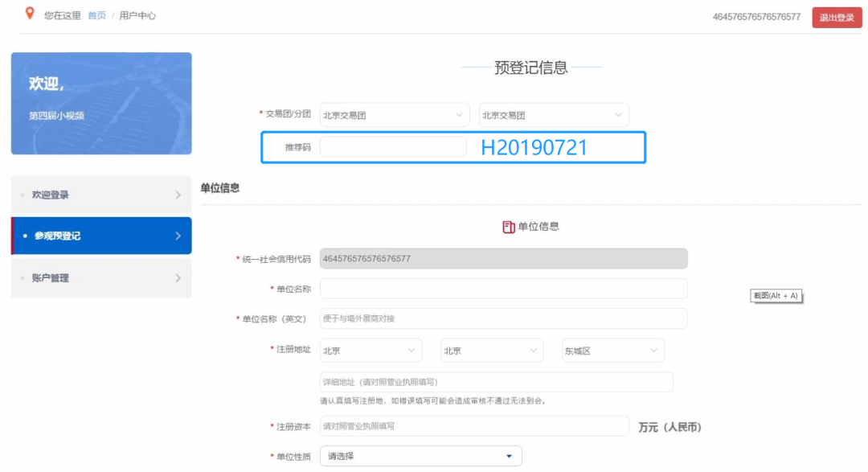Expand the city 北京 dropdown in 注册地址
This screenshot has height=472, width=868.
tap(492, 351)
